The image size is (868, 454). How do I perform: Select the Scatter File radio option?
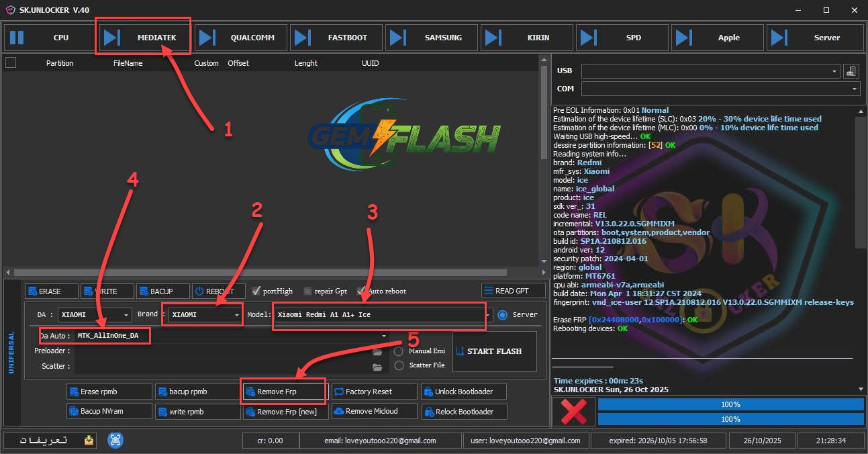click(399, 365)
